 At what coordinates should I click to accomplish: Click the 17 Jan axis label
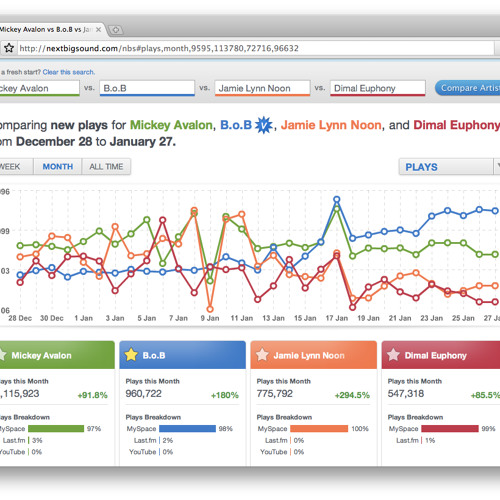pos(337,318)
